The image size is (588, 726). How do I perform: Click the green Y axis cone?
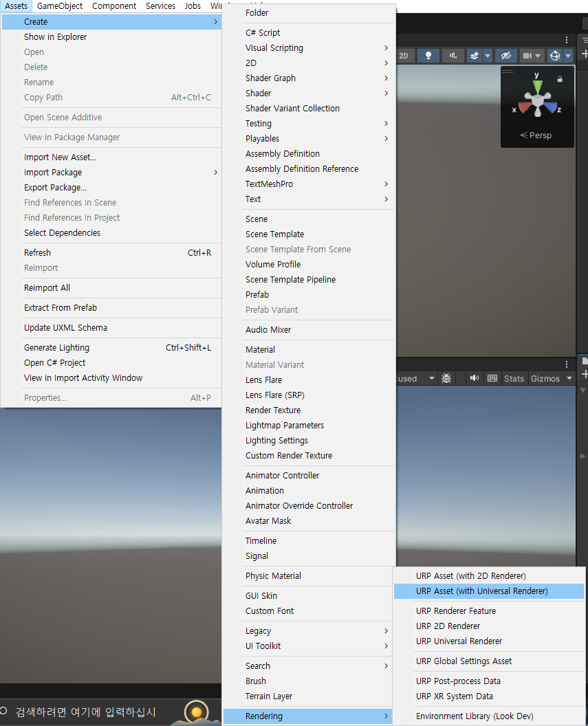[537, 86]
